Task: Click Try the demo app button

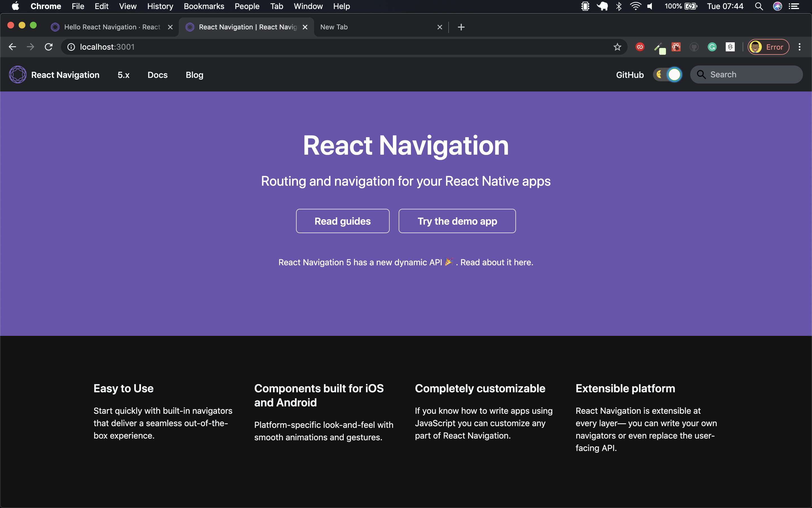Action: [457, 221]
